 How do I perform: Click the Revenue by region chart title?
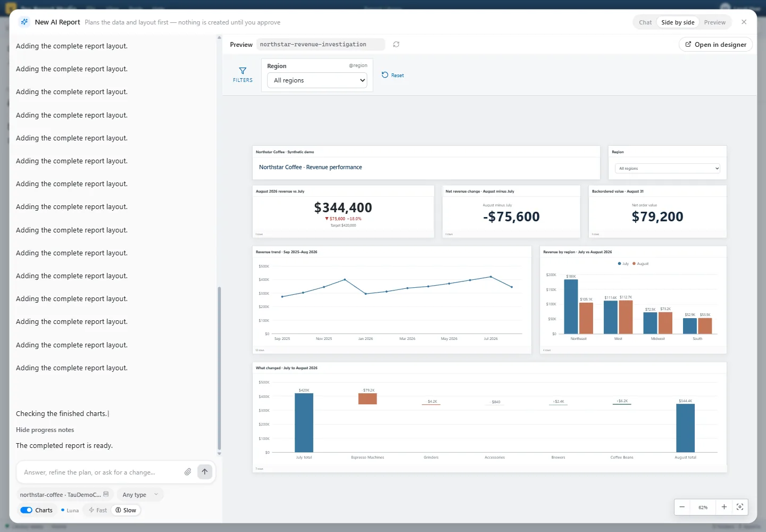coord(577,252)
